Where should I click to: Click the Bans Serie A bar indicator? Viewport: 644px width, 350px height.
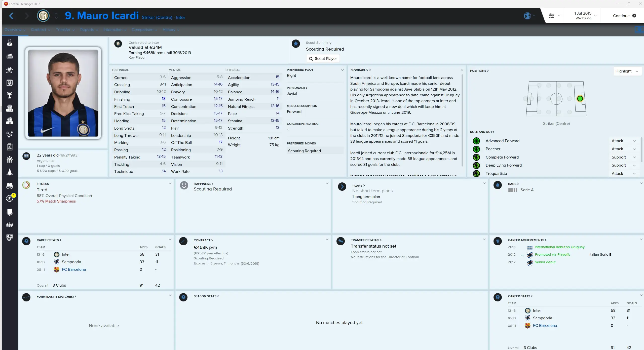point(513,190)
